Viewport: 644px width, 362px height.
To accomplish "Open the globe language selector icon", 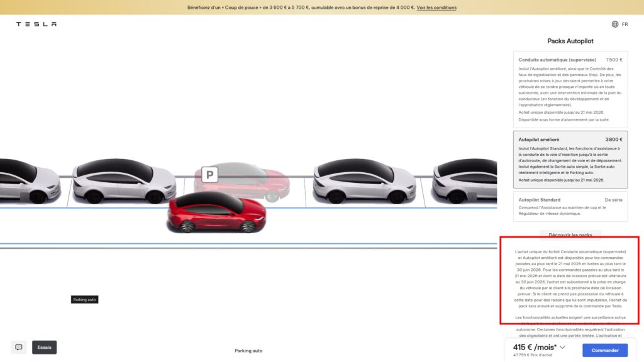I will [615, 25].
